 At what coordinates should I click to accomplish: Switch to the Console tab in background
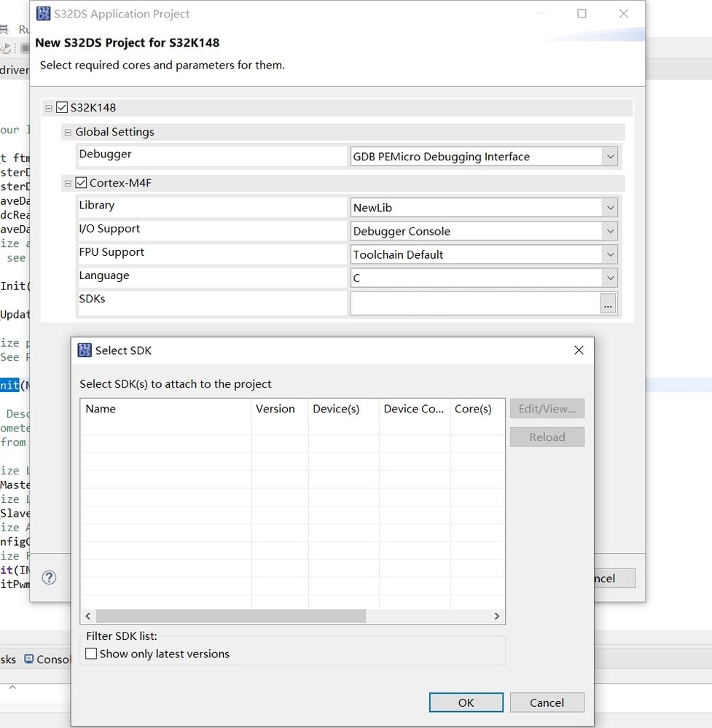tap(47, 659)
